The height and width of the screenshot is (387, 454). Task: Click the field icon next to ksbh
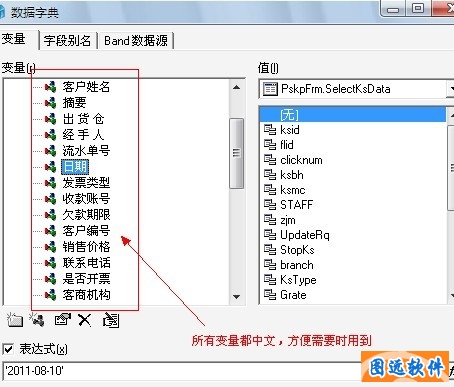[270, 175]
